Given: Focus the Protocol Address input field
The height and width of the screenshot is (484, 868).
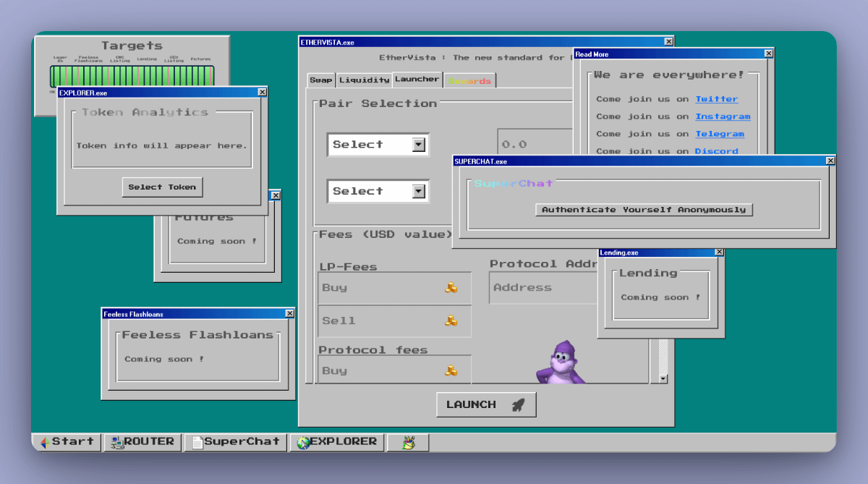Looking at the screenshot, I should click(x=542, y=288).
